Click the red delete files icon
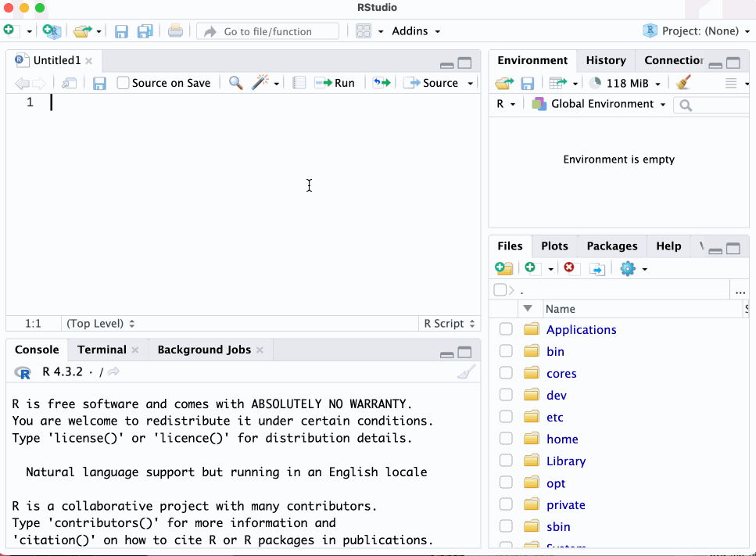Viewport: 756px width, 556px height. tap(569, 268)
